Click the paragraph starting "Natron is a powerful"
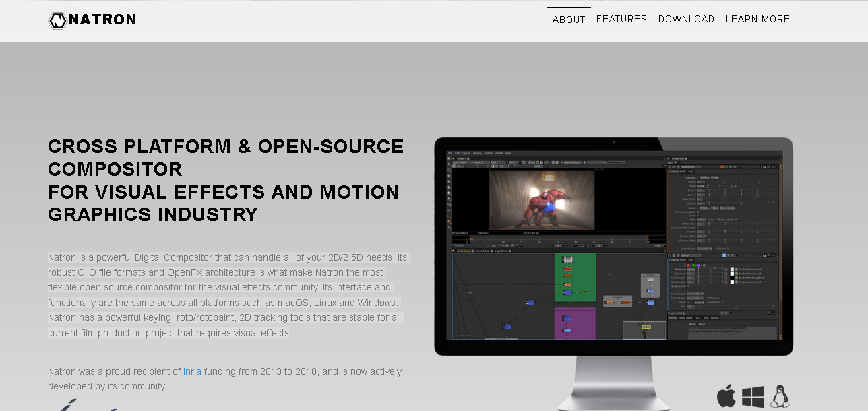 click(x=228, y=295)
